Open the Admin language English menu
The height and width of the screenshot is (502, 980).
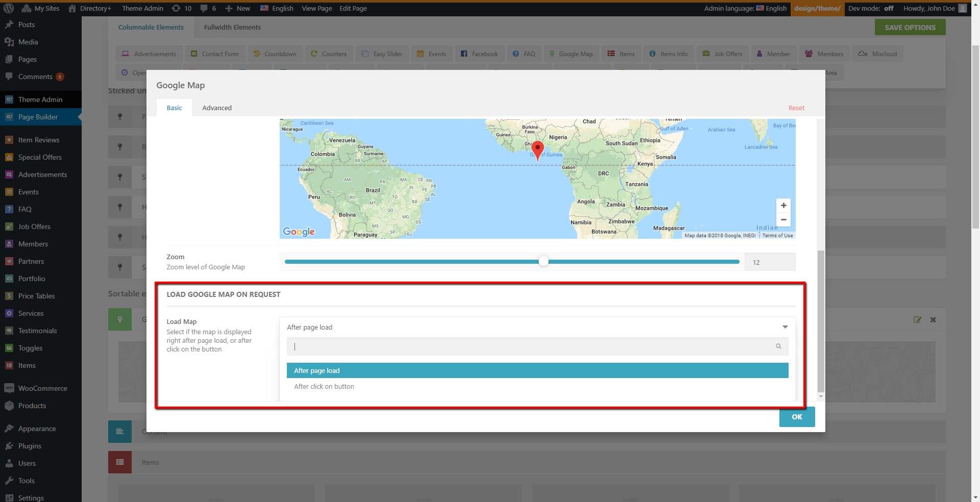746,8
